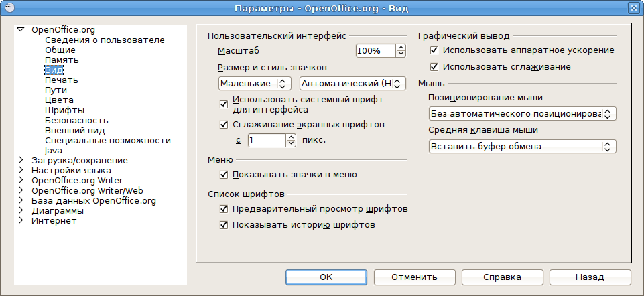This screenshot has height=296, width=644.
Task: Open the Внешний вид settings page
Action: coord(75,131)
